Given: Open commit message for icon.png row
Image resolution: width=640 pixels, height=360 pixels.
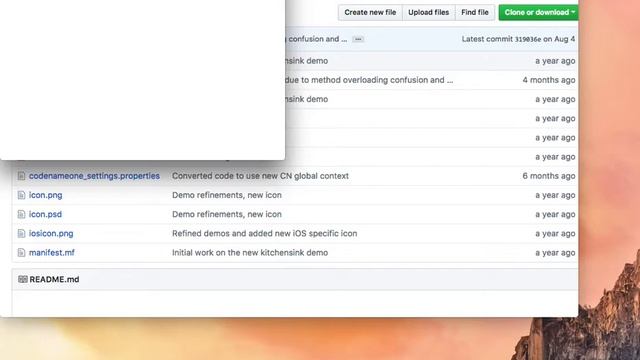Looking at the screenshot, I should (227, 195).
